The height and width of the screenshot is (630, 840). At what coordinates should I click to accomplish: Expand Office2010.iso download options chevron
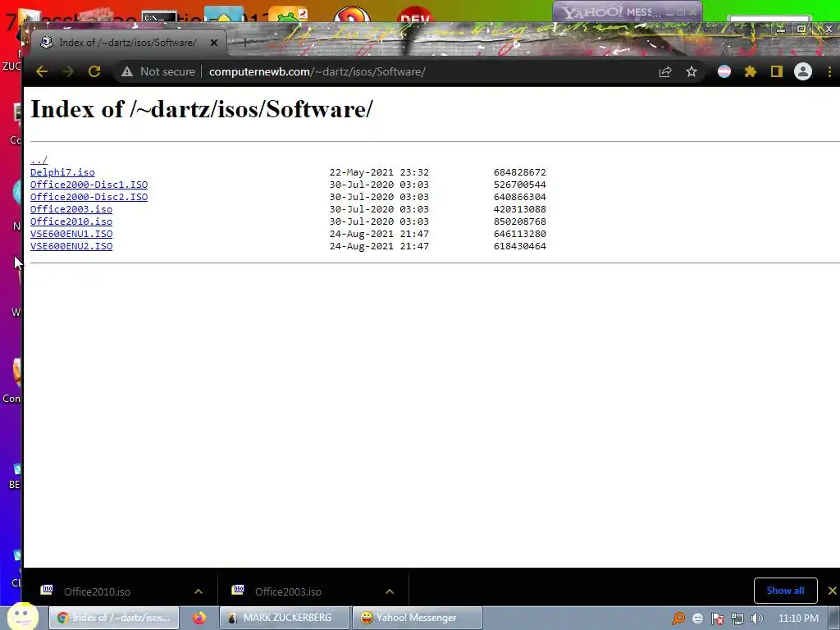(x=199, y=591)
